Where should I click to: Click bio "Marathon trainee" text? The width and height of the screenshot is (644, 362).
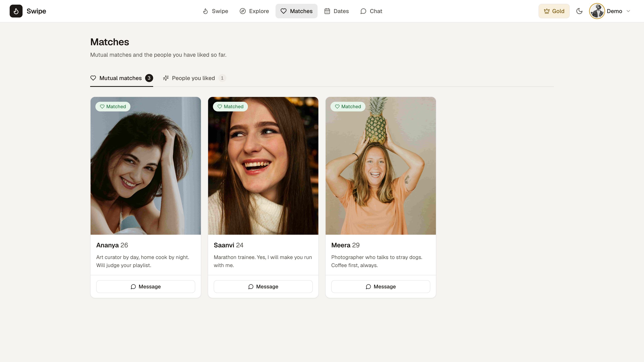coord(263,261)
